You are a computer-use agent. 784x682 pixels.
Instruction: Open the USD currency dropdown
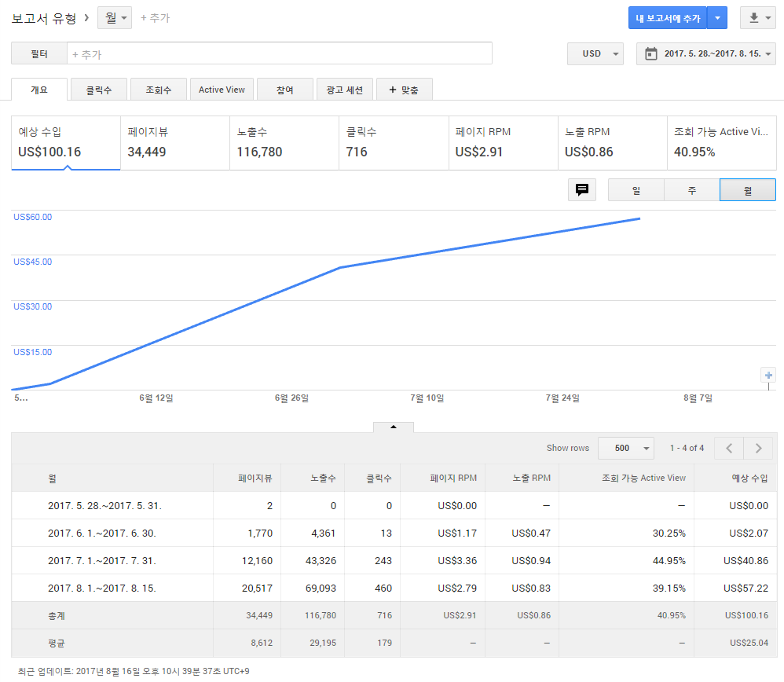595,53
